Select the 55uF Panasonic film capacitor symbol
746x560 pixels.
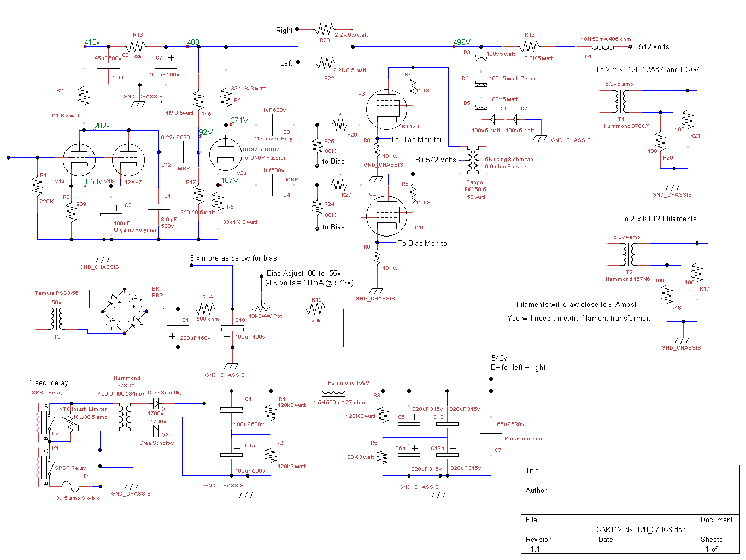(x=491, y=436)
